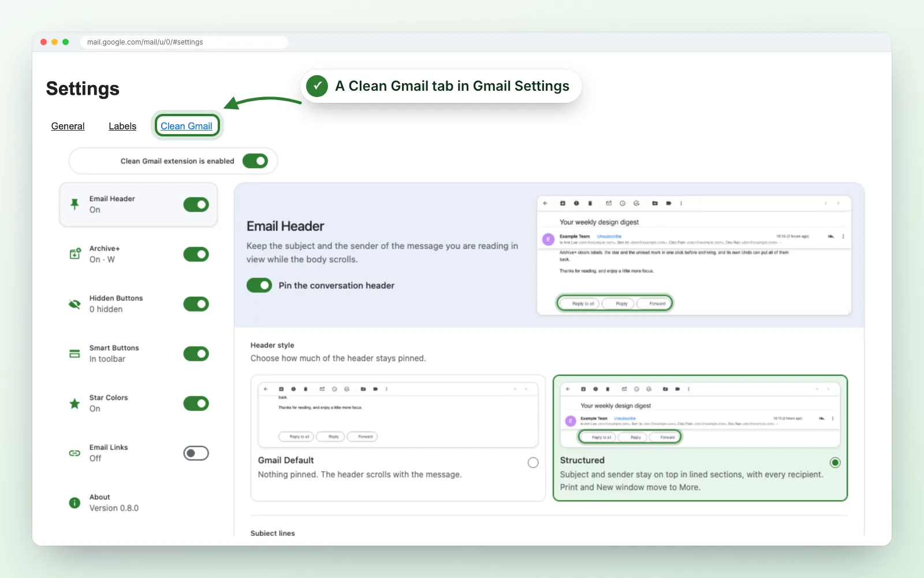Click reply-all arrow beside timestamp in top preview

click(830, 236)
